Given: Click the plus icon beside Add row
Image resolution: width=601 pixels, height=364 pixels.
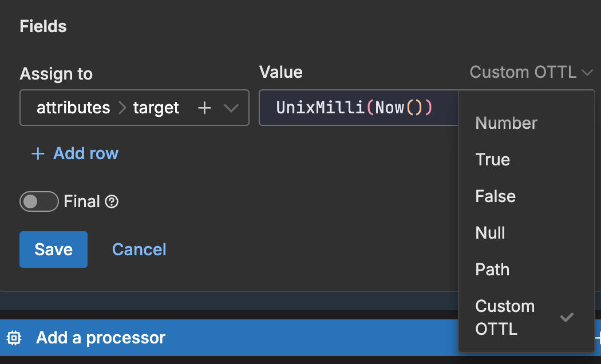Looking at the screenshot, I should [x=38, y=153].
